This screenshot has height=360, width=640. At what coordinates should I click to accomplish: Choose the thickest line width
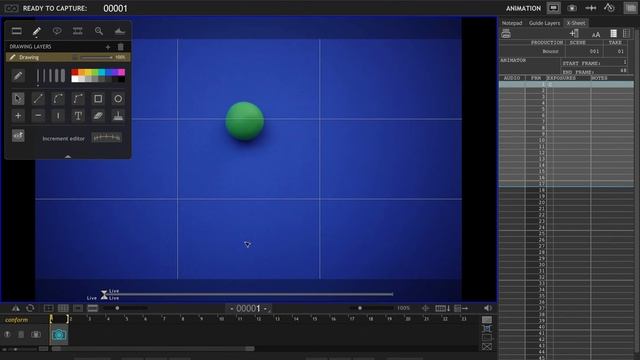pos(63,76)
